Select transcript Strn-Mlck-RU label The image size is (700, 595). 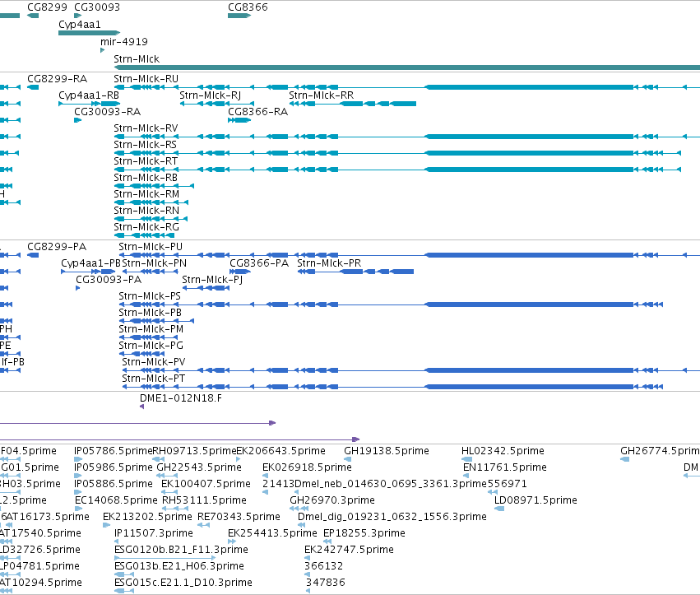click(x=146, y=79)
